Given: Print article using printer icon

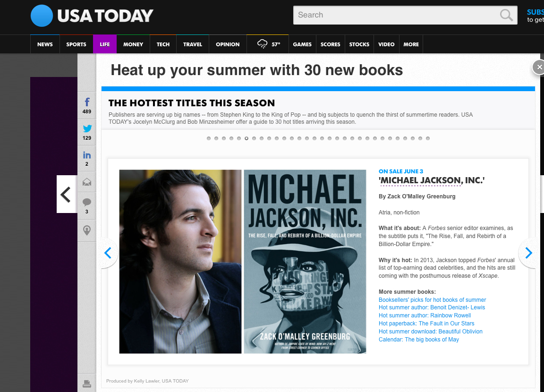Looking at the screenshot, I should pyautogui.click(x=87, y=383).
